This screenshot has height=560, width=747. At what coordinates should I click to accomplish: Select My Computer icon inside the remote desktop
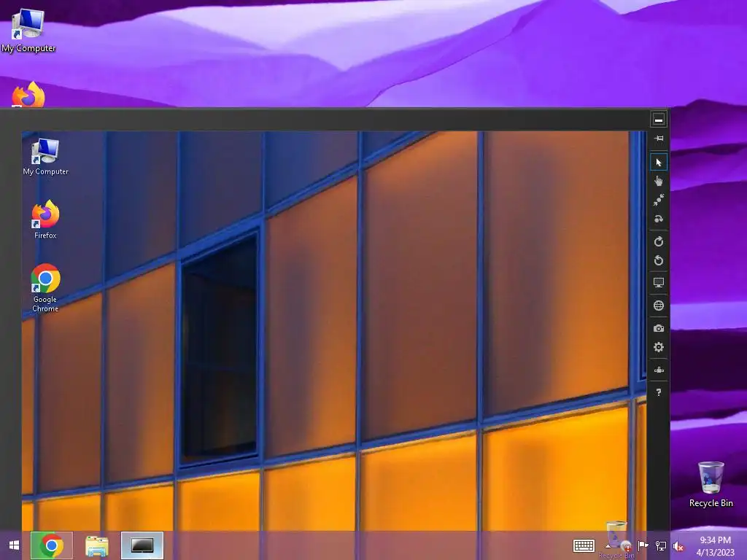pyautogui.click(x=46, y=157)
